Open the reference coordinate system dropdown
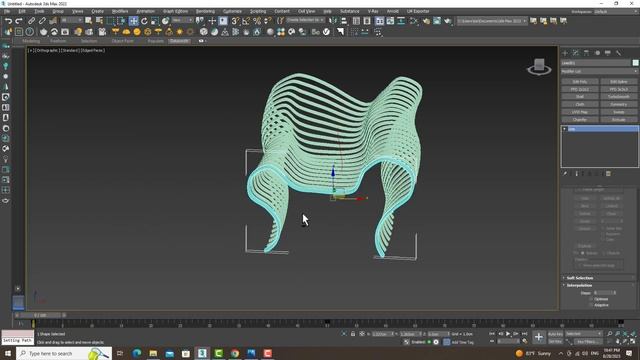The width and height of the screenshot is (640, 360). (182, 20)
